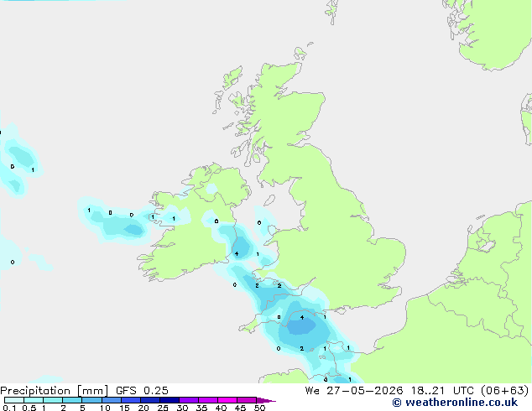Select the 0.5–1 mm legend color swatch

coord(34,400)
